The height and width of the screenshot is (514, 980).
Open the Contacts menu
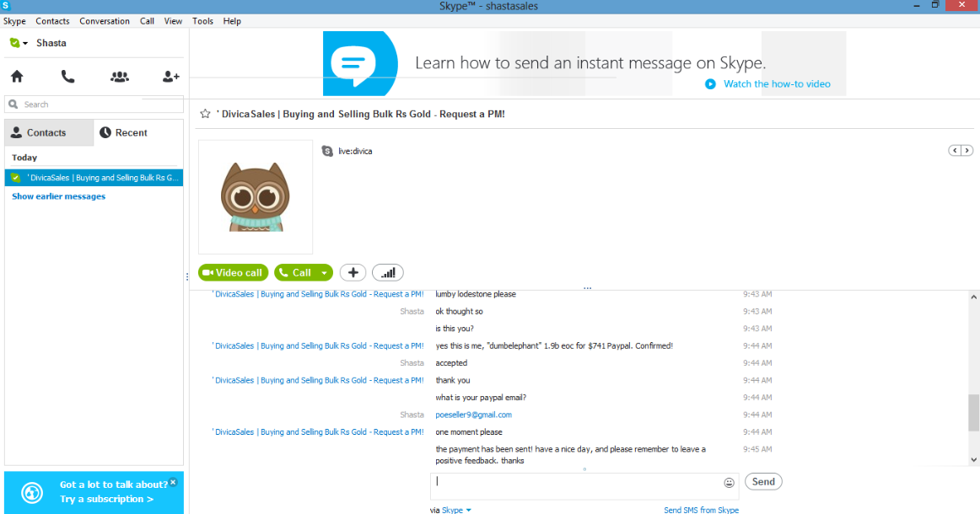pyautogui.click(x=52, y=20)
